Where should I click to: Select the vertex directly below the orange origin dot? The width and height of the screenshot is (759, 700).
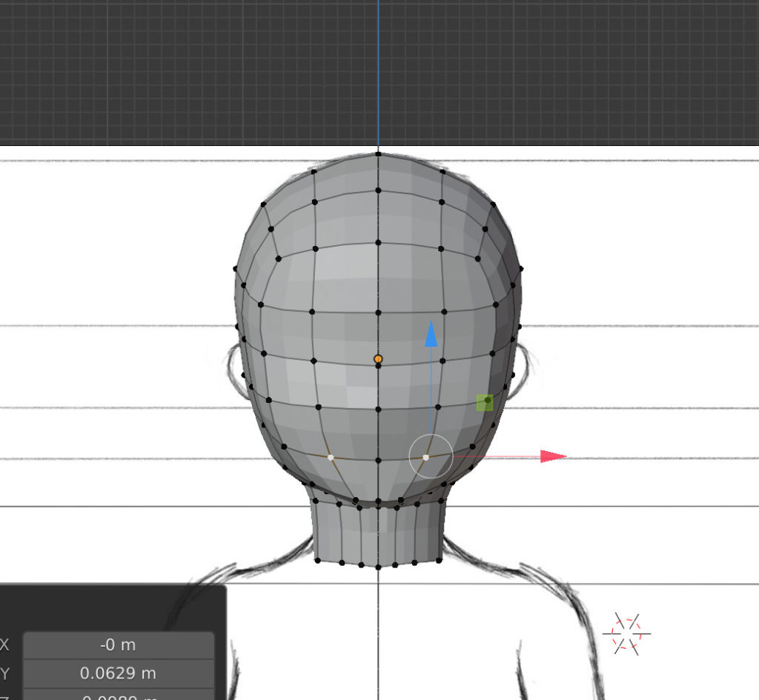click(x=379, y=366)
